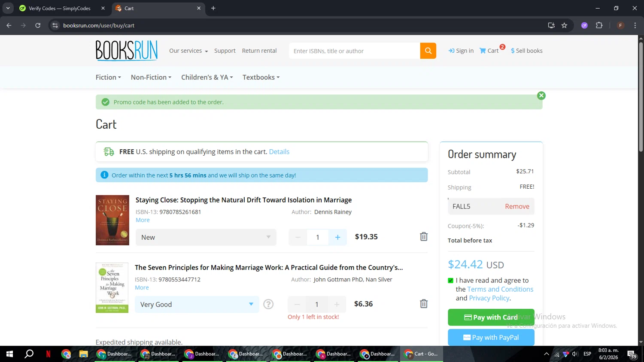Open the Privacy Policy link
644x362 pixels.
click(489, 298)
